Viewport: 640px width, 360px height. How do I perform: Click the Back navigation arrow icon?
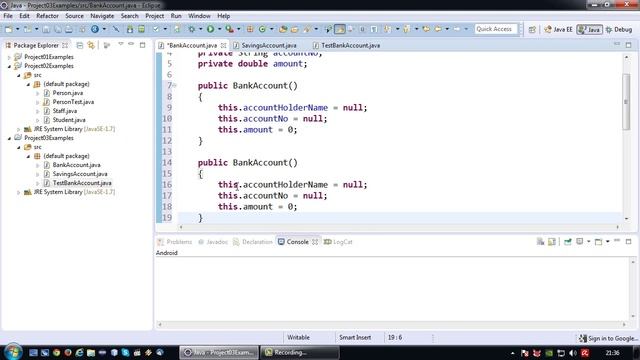438,29
